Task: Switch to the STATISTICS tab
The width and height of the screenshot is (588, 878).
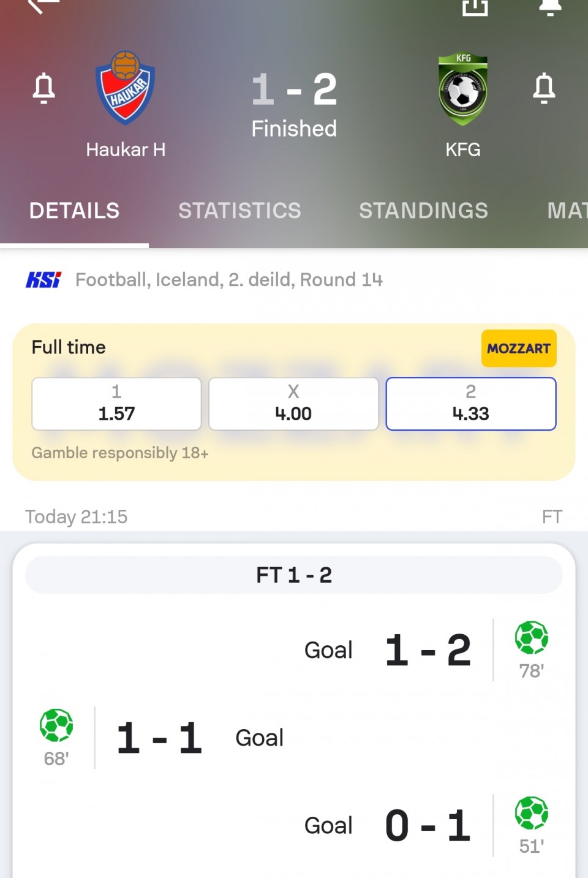Action: pyautogui.click(x=239, y=211)
